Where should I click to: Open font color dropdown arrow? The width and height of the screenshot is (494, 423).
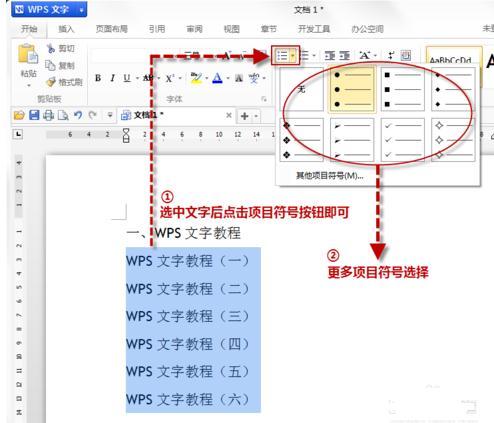pos(228,79)
